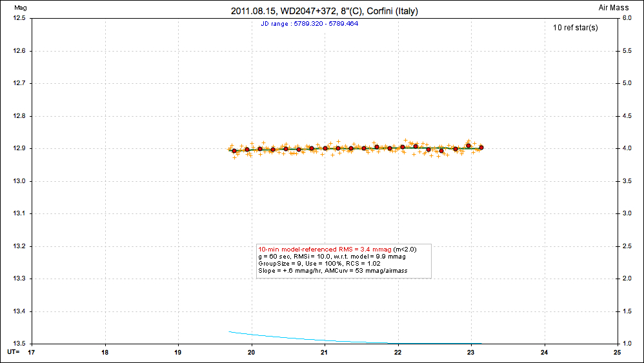Image resolution: width=644 pixels, height=363 pixels.
Task: Click the 6.0 air mass tick label
Action: tap(627, 18)
